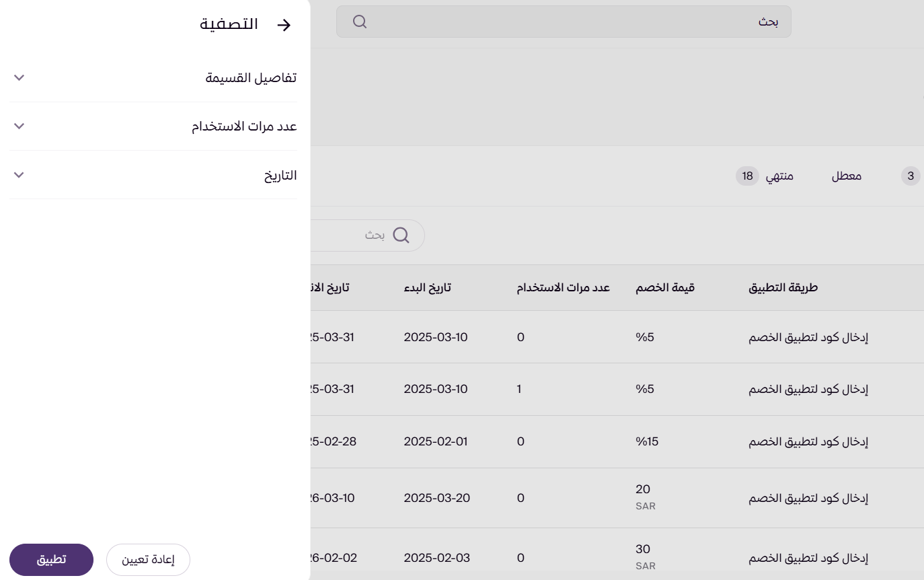924x580 pixels.
Task: Close the التصفية panel with the back arrow
Action: coord(284,25)
